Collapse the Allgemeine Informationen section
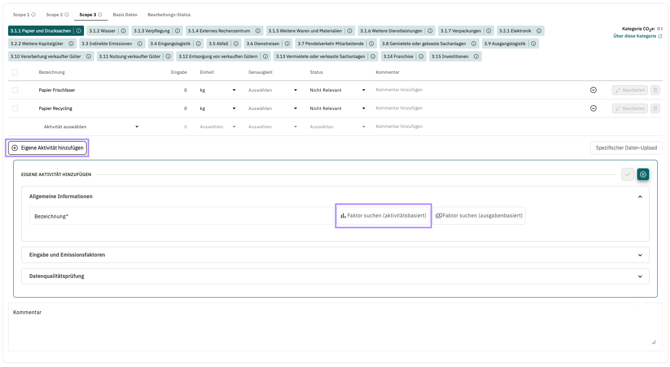This screenshot has height=367, width=670. pos(640,197)
